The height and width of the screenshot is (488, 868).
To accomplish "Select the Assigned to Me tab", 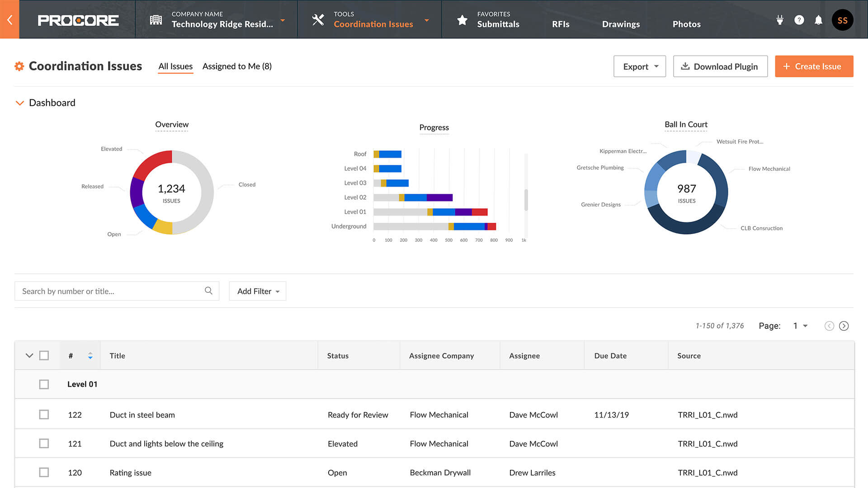I will 237,66.
